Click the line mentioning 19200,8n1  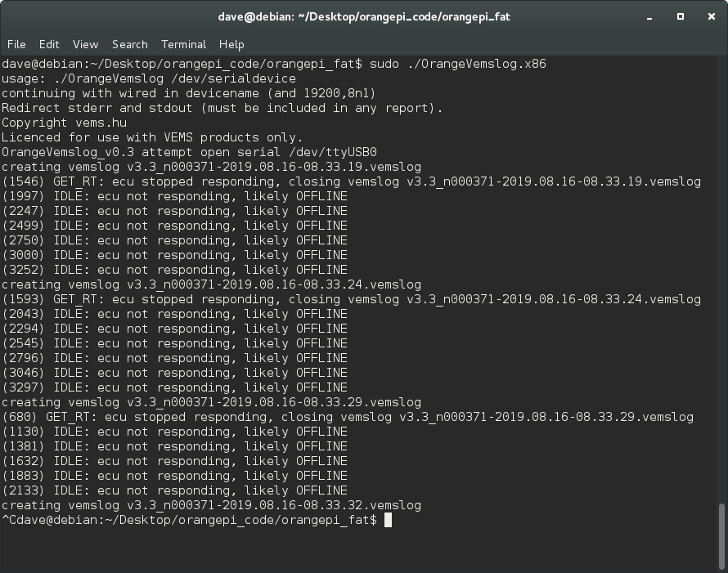click(188, 93)
